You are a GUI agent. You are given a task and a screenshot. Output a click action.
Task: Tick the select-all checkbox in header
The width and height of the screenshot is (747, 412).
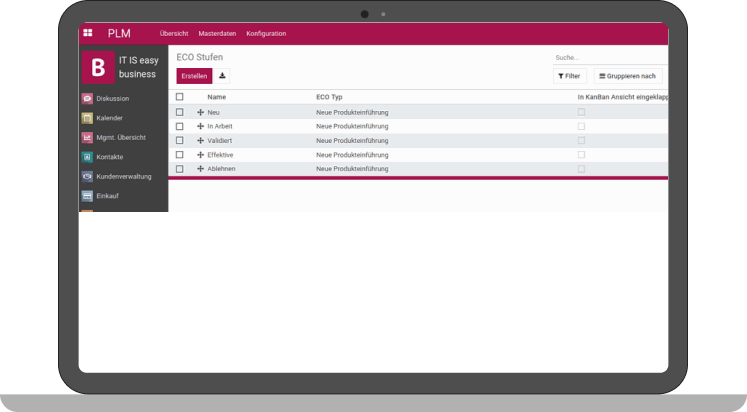click(x=180, y=97)
